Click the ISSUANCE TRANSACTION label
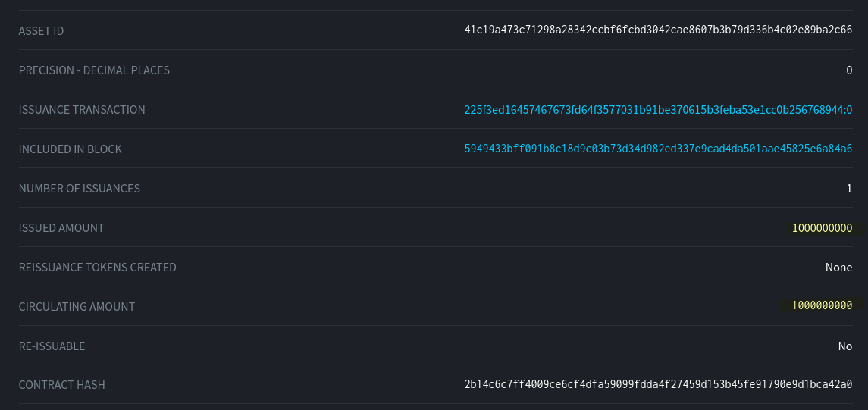Image resolution: width=868 pixels, height=410 pixels. (x=82, y=110)
